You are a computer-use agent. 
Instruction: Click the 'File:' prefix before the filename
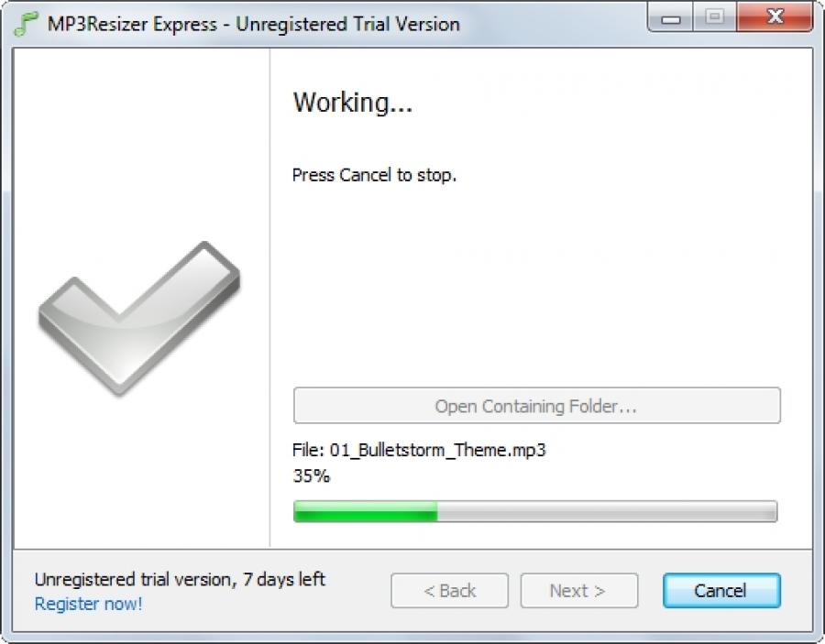click(308, 450)
